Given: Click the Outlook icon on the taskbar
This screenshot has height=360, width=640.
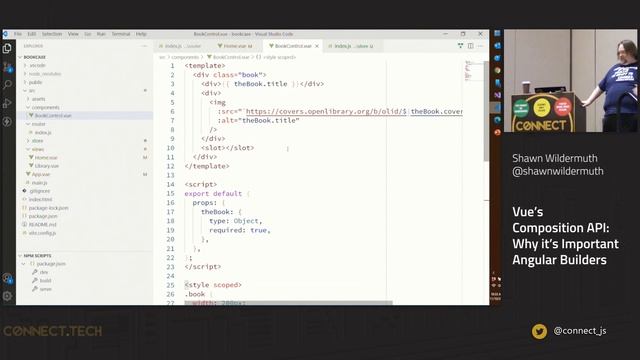Looking at the screenshot, I should [x=497, y=46].
